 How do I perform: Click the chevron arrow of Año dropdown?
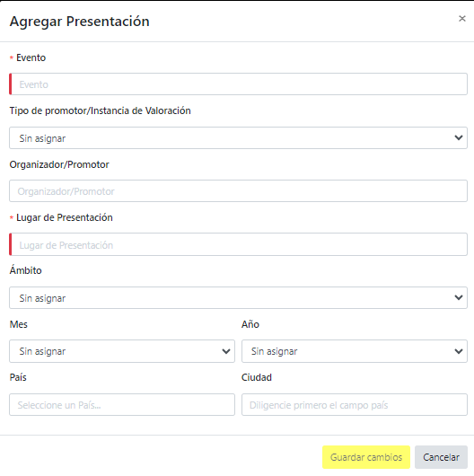point(459,351)
